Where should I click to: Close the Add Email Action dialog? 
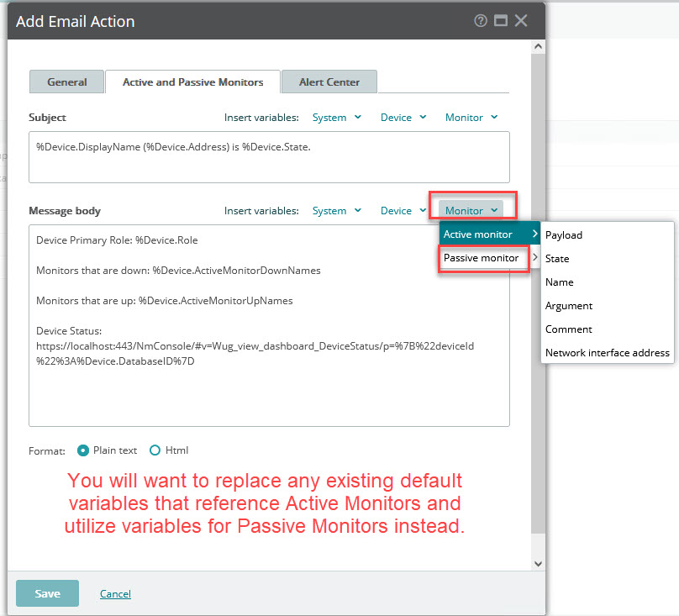click(520, 20)
